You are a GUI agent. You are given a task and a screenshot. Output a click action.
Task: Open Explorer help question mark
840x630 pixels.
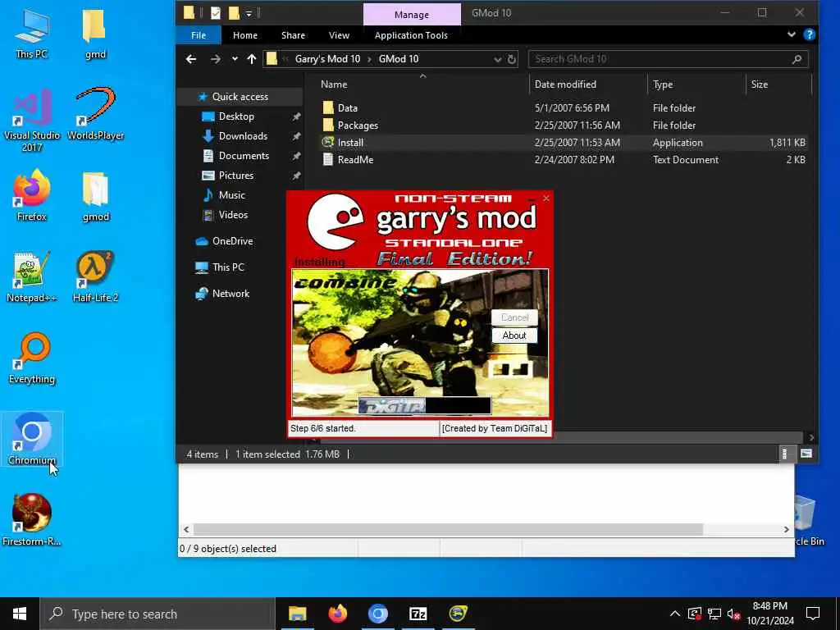pos(810,34)
